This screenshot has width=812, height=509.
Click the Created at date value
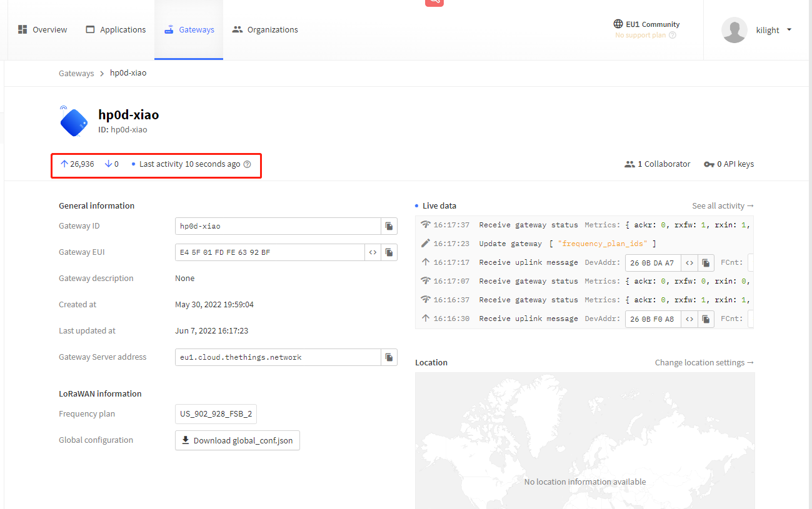[214, 305]
